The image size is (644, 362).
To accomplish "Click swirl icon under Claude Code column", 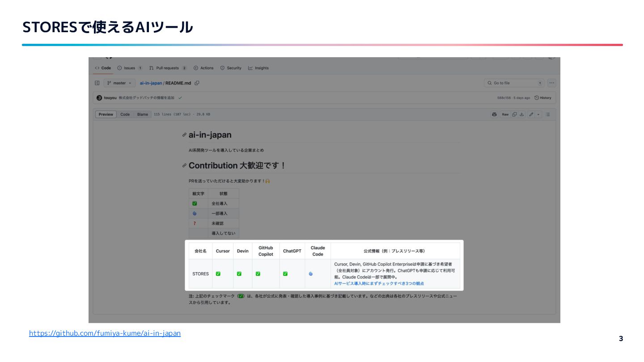I will 311,274.
